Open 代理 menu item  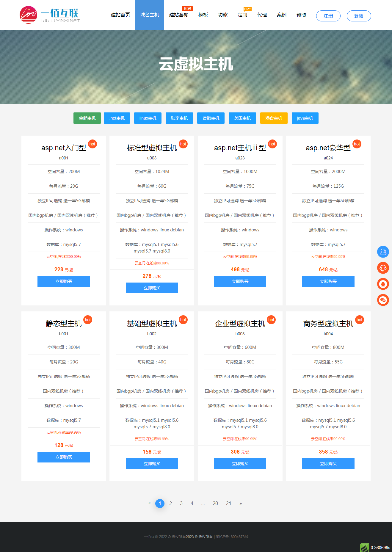[262, 15]
